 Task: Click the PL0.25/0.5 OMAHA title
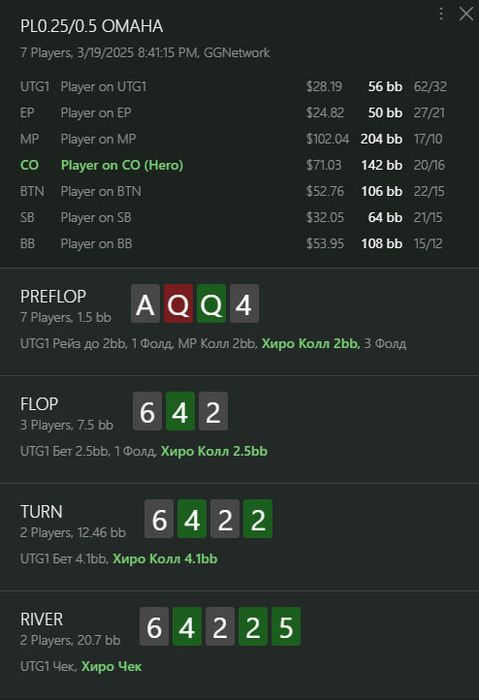pos(92,26)
